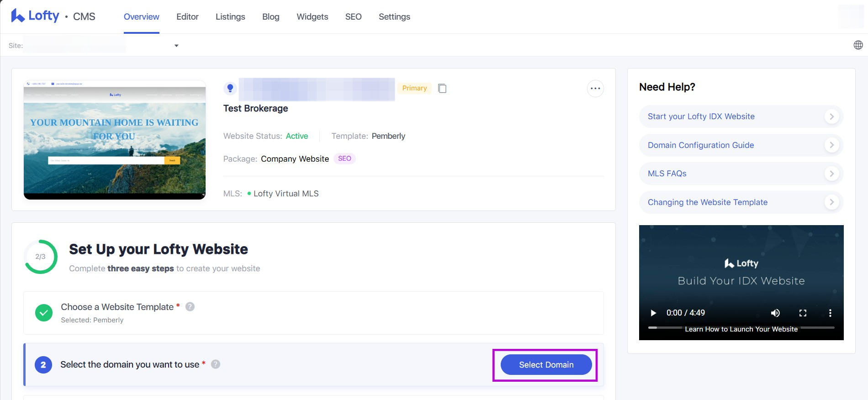Screen dimensions: 868x400
Task: Click the lightbulb icon beside the domain
Action: click(230, 88)
